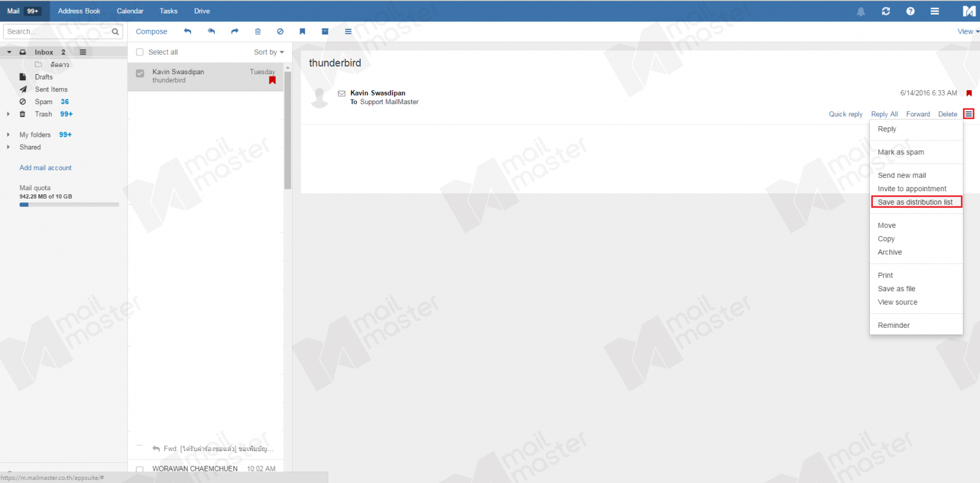
Task: Open the toolbar more actions menu icon
Action: click(x=348, y=31)
